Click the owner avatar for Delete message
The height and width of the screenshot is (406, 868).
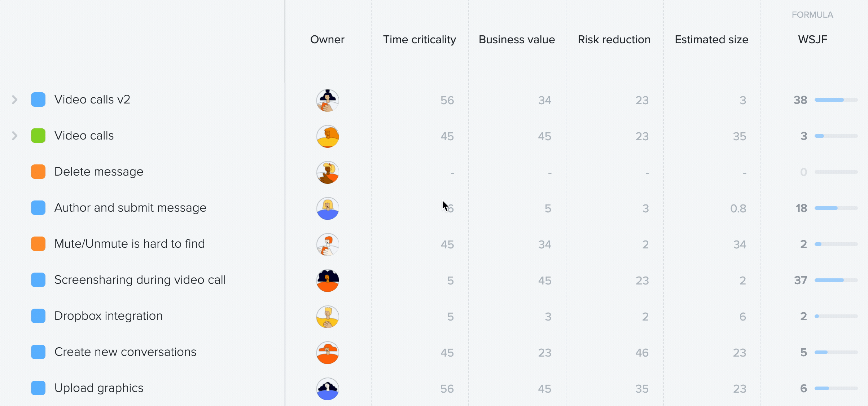click(x=328, y=172)
